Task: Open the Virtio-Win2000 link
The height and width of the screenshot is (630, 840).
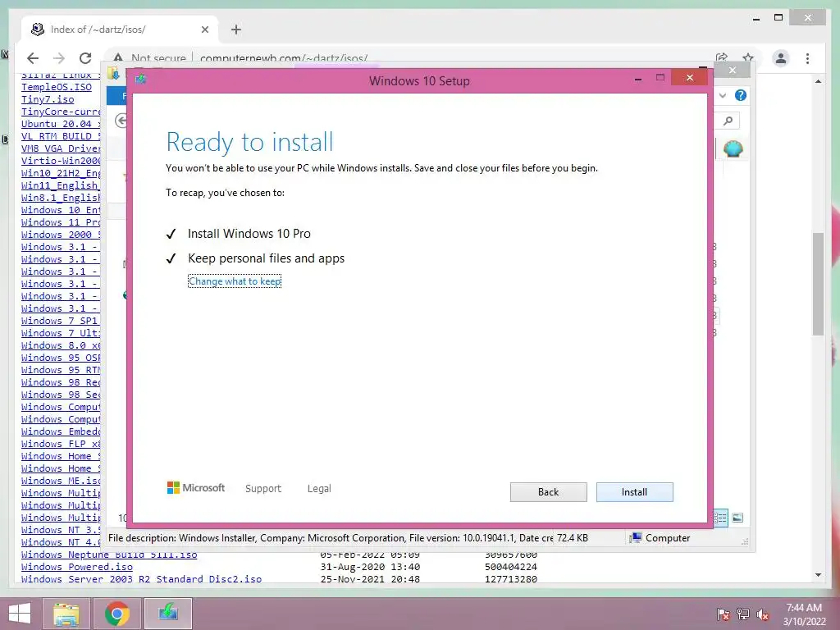Action: click(x=61, y=161)
